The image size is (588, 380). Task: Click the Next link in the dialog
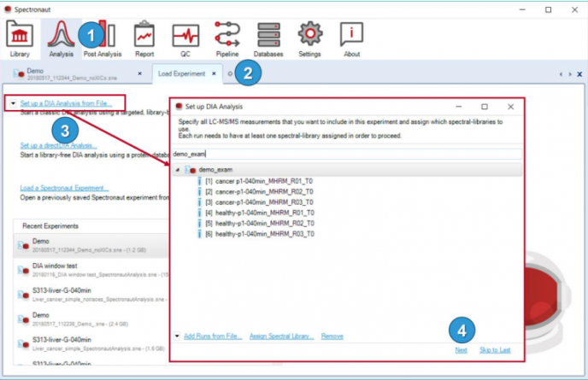(461, 350)
